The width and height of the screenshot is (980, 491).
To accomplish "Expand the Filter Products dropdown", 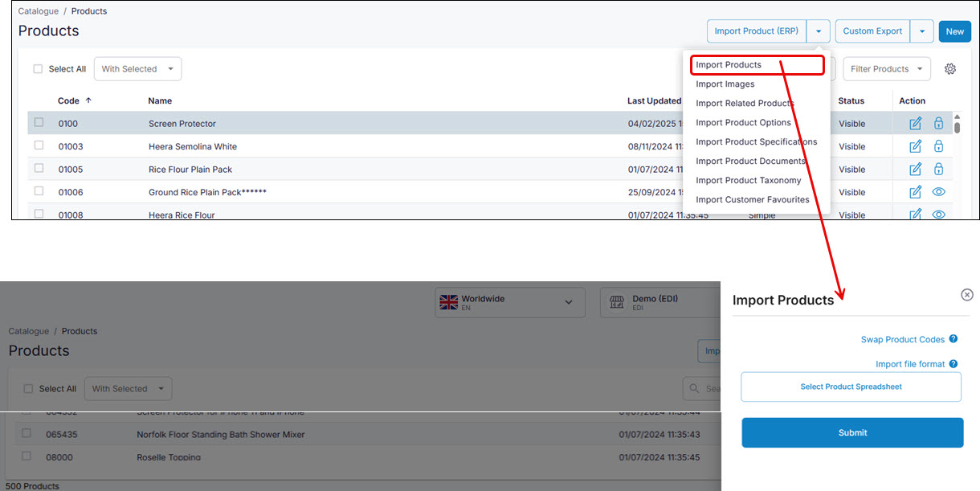I will click(x=886, y=69).
